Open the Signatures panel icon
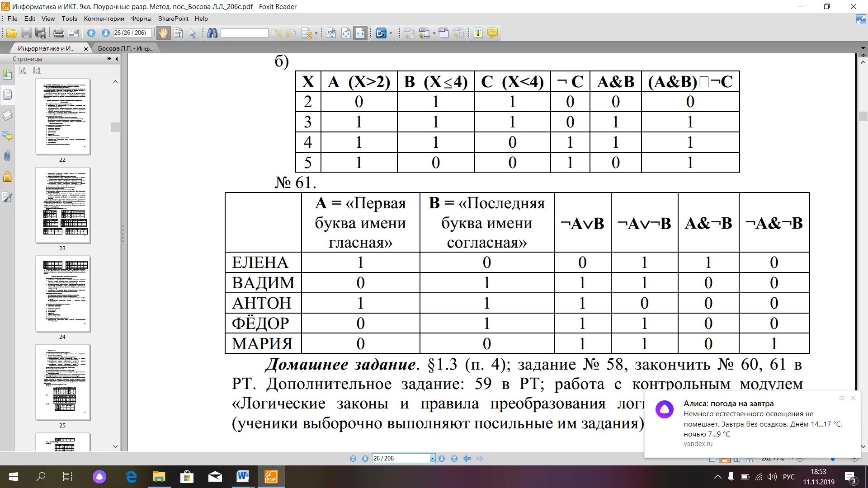Viewport: 868px width, 488px height. [x=7, y=197]
